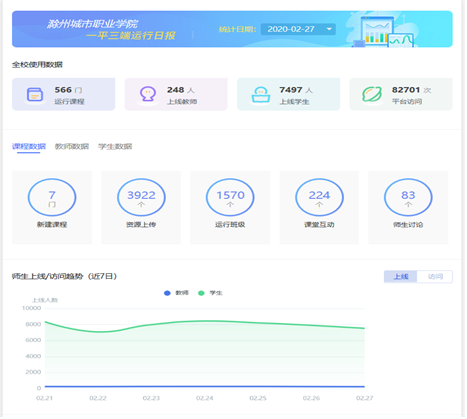
Task: Click the 课堂互动 circle showing 224
Action: 319,197
